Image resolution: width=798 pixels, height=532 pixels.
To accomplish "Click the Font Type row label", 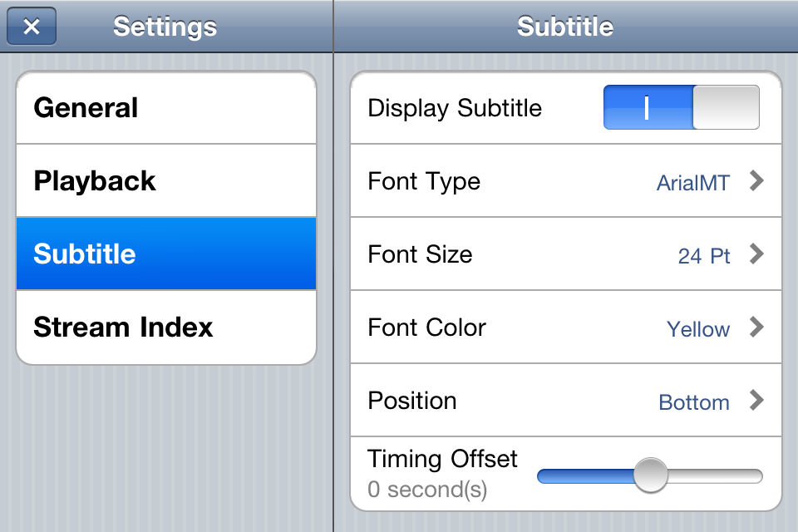I will [424, 181].
